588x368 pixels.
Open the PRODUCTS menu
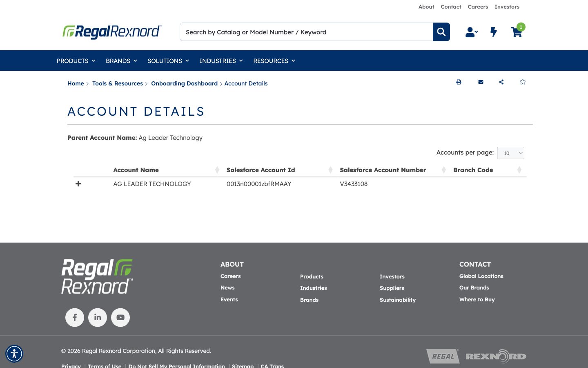[76, 61]
